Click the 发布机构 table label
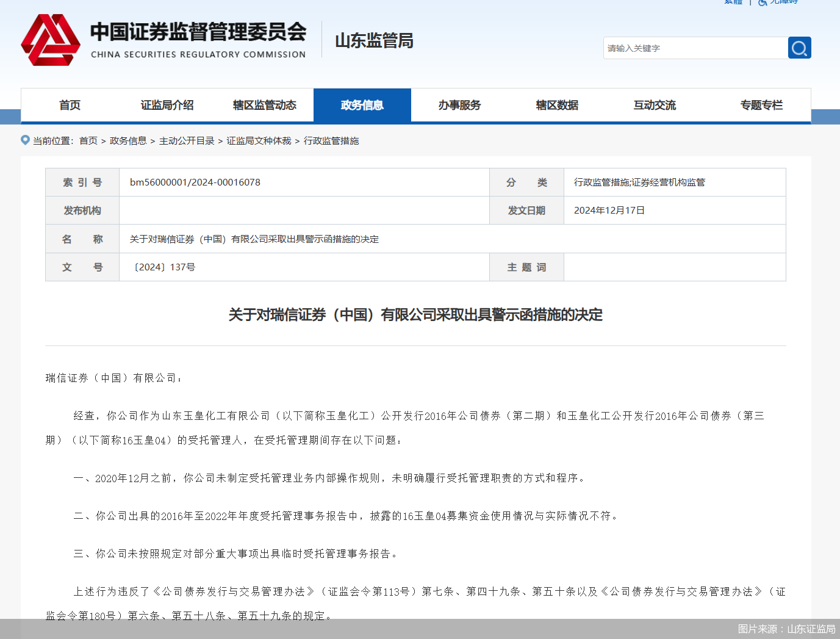The width and height of the screenshot is (840, 639). (82, 211)
